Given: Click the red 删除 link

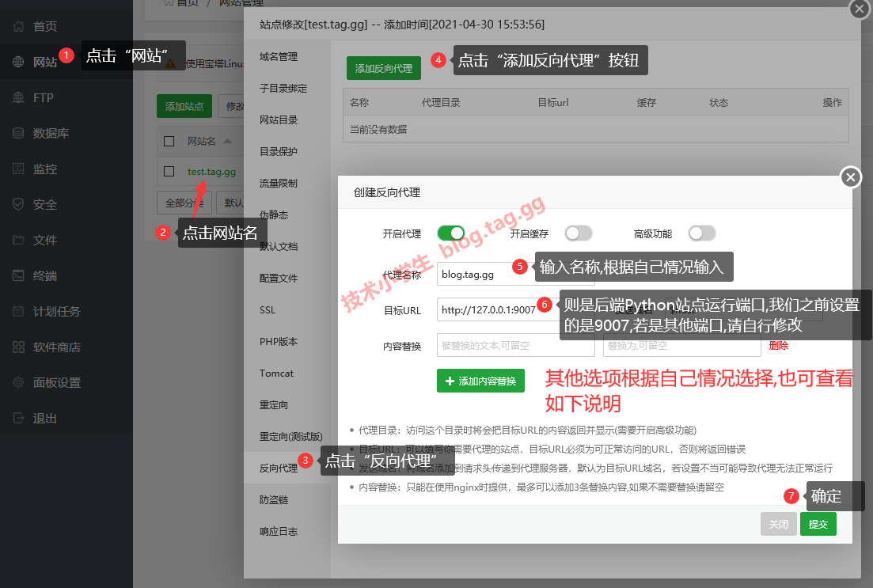Looking at the screenshot, I should pos(778,346).
